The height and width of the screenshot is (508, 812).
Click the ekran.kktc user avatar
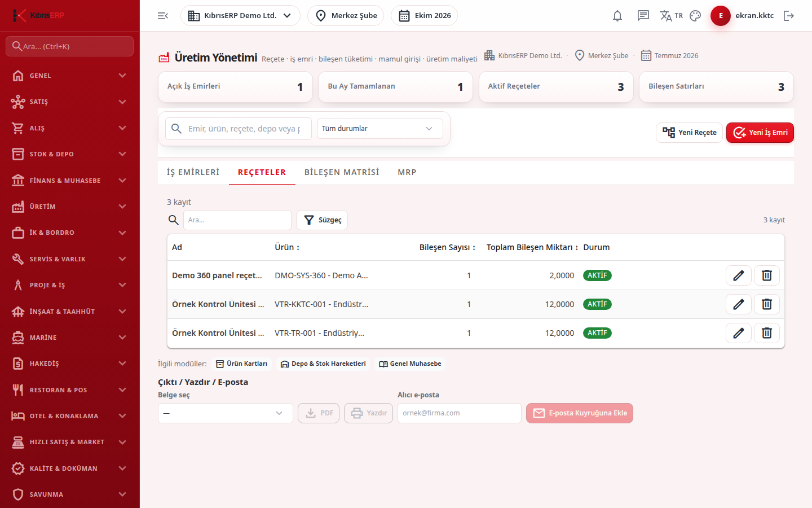pos(721,16)
